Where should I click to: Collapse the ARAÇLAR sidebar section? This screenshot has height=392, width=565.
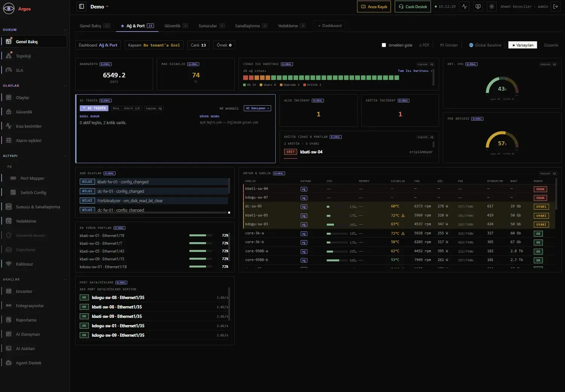(65, 280)
